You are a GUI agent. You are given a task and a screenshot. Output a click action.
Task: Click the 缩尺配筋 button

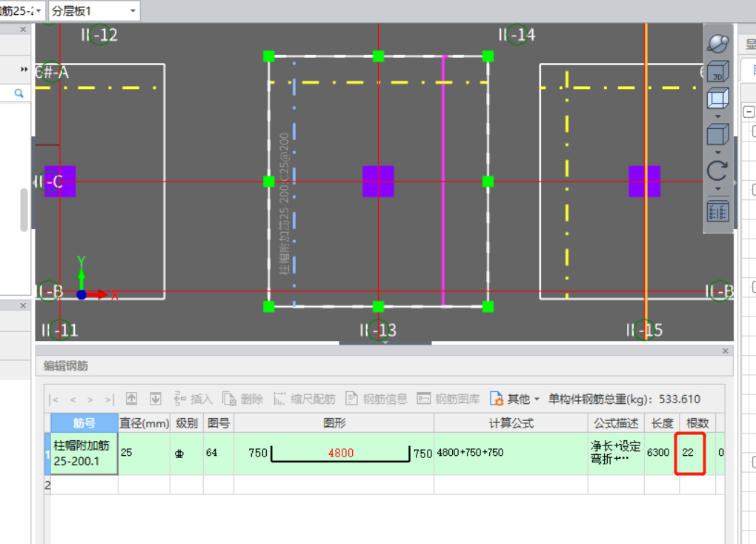point(304,399)
